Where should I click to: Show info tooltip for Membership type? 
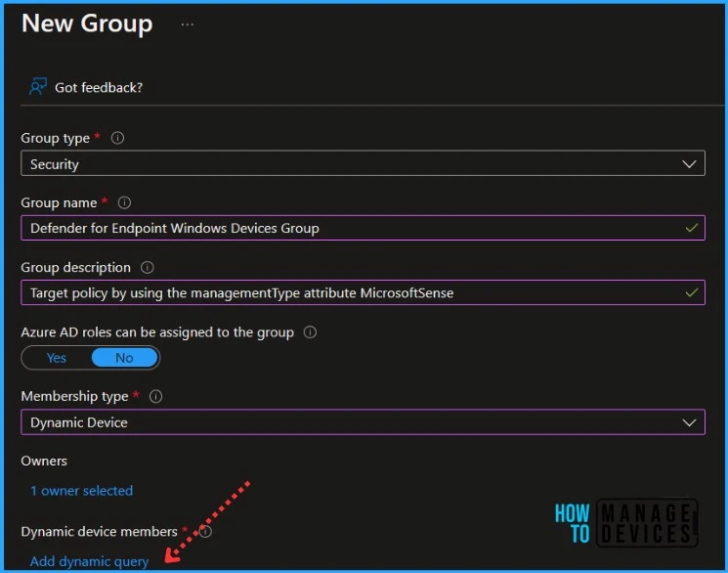coord(155,396)
